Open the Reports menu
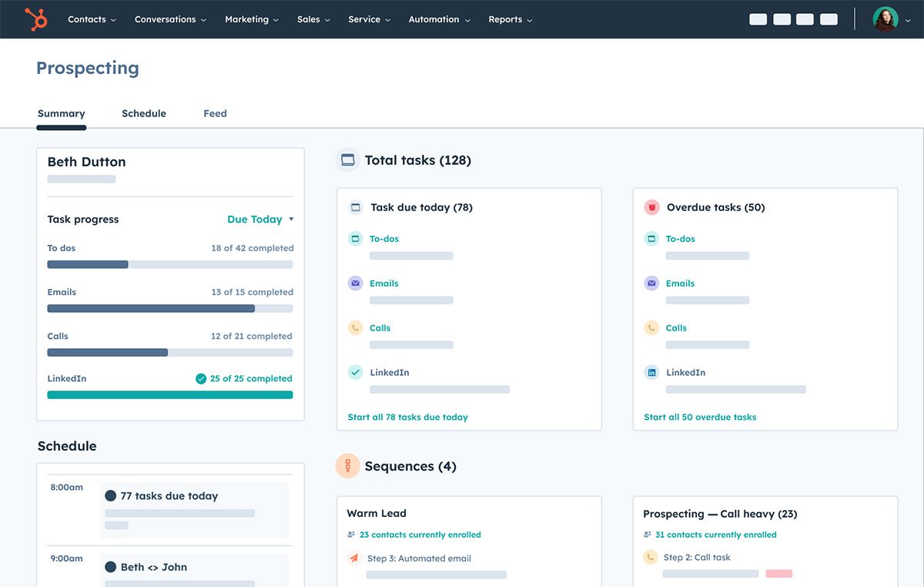The width and height of the screenshot is (924, 587). click(505, 19)
